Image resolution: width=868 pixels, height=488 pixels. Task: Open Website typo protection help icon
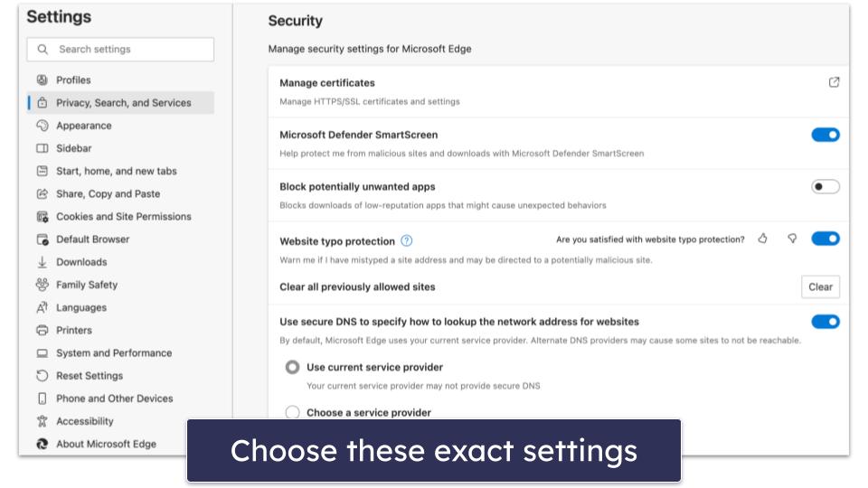pos(406,240)
